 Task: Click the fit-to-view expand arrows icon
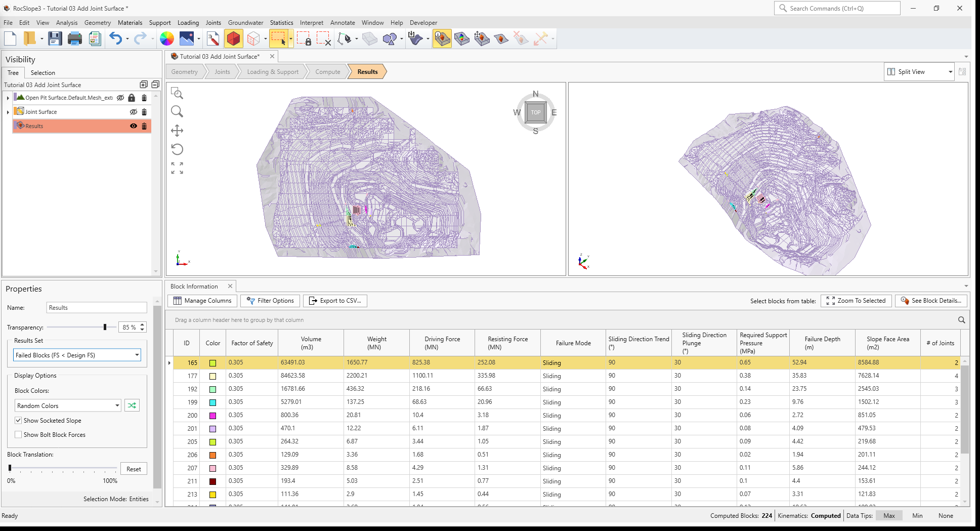tap(177, 168)
